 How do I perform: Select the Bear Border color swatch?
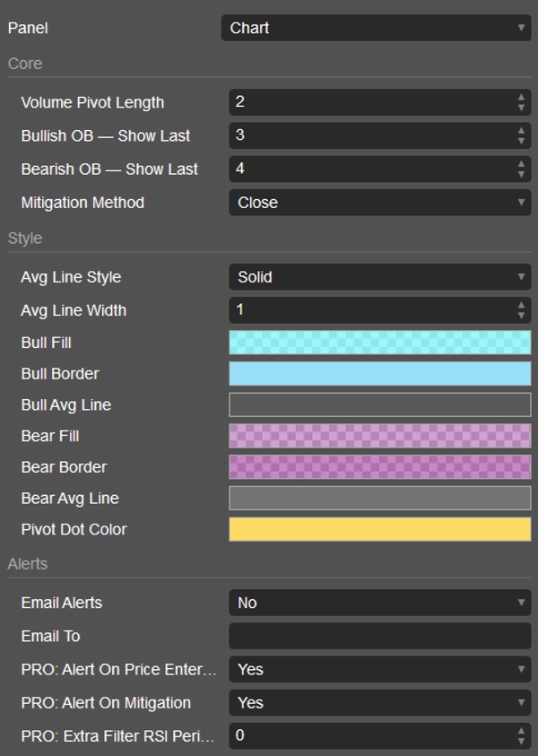click(x=377, y=467)
